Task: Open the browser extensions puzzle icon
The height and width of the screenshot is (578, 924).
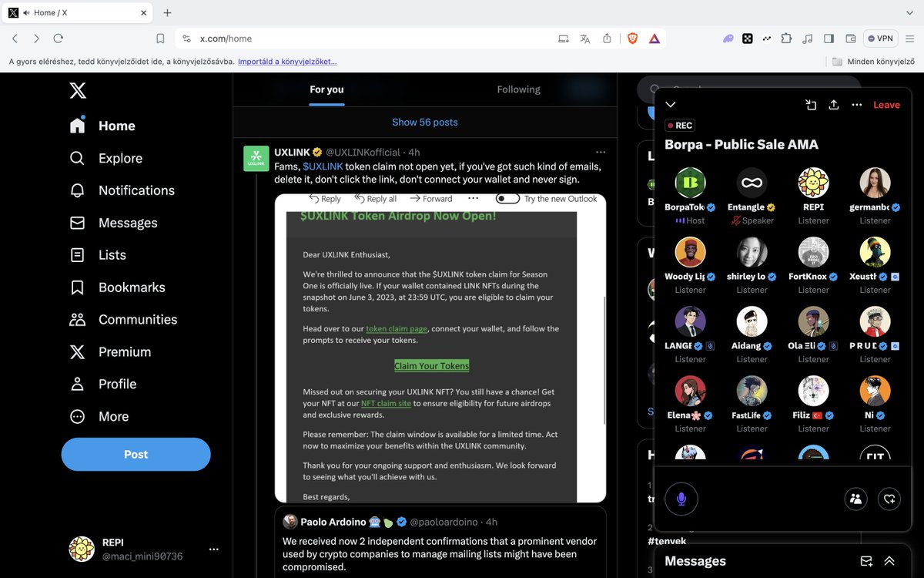Action: tap(786, 39)
